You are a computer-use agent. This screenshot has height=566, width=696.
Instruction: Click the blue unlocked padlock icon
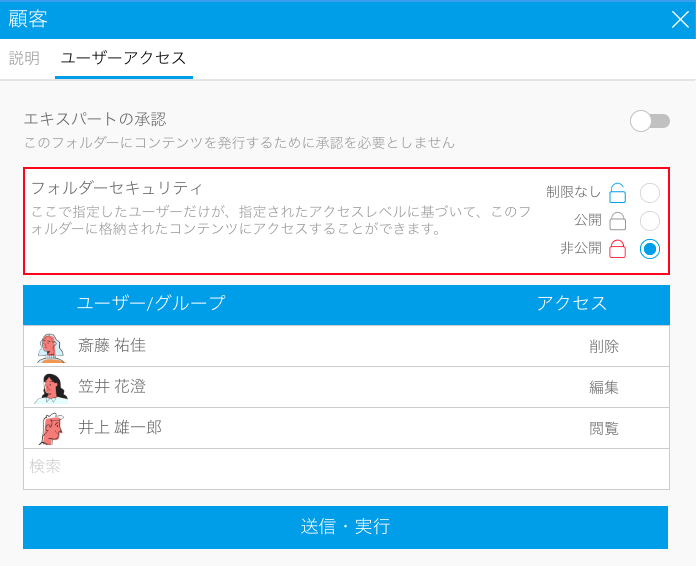pyautogui.click(x=617, y=193)
